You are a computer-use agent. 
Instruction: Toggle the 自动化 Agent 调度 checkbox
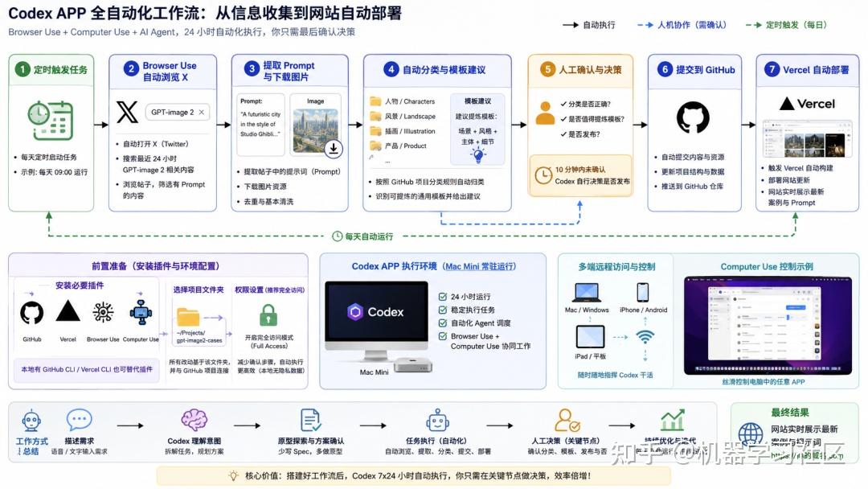pos(443,323)
